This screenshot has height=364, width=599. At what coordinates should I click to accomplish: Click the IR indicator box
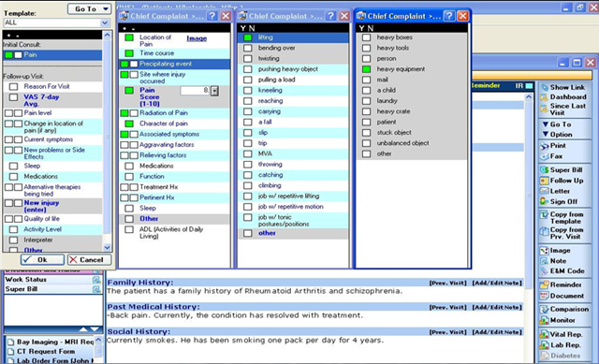[x=529, y=86]
